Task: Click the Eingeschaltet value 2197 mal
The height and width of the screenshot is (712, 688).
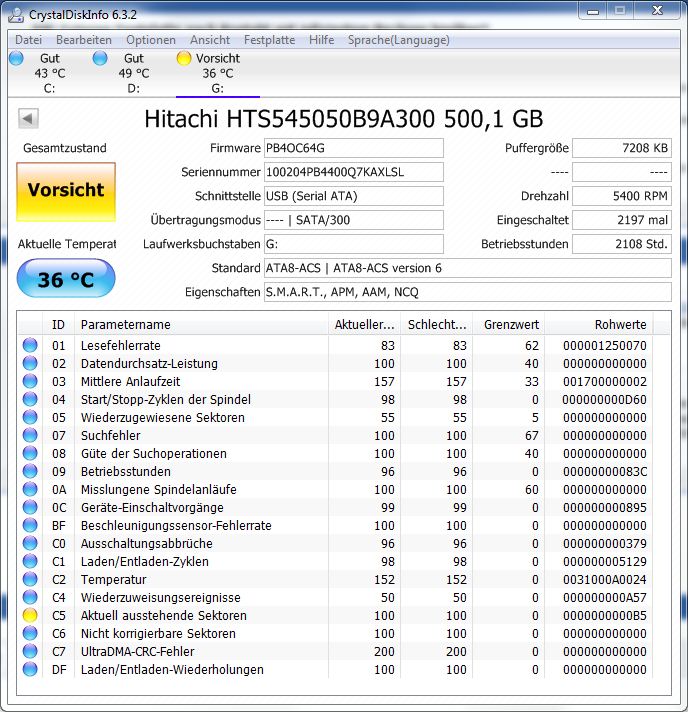Action: (622, 220)
